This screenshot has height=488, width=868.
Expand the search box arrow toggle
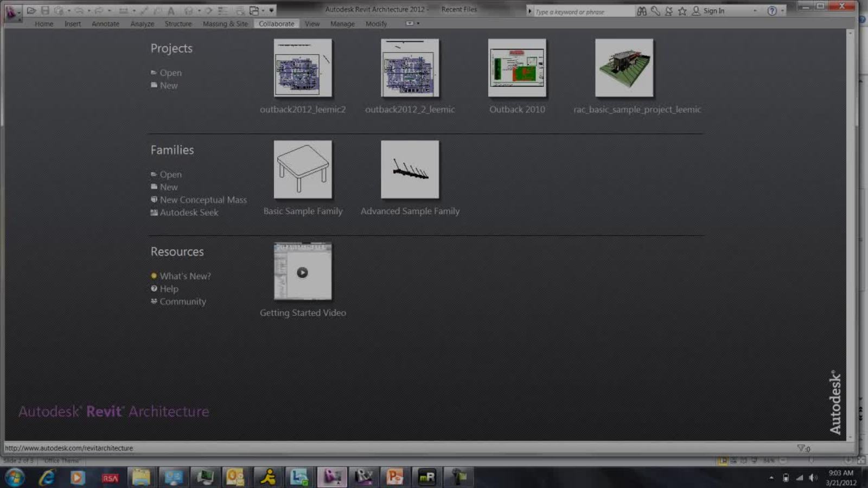(529, 11)
